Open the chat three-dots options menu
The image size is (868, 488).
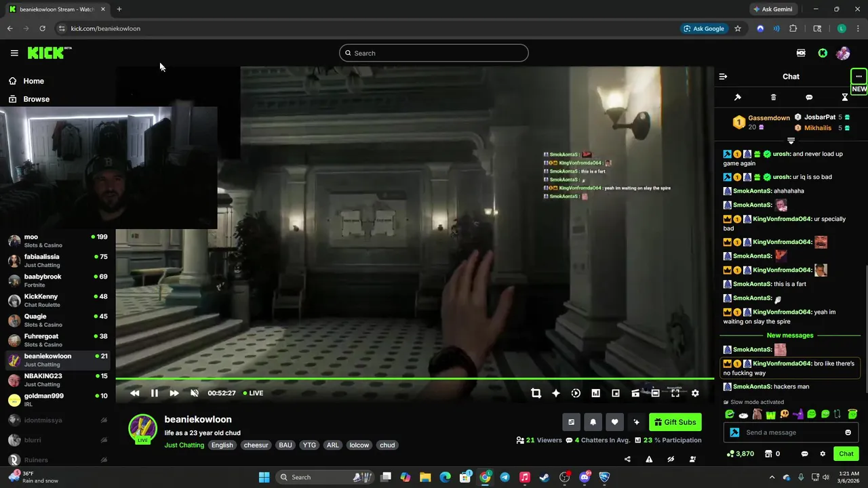click(859, 77)
